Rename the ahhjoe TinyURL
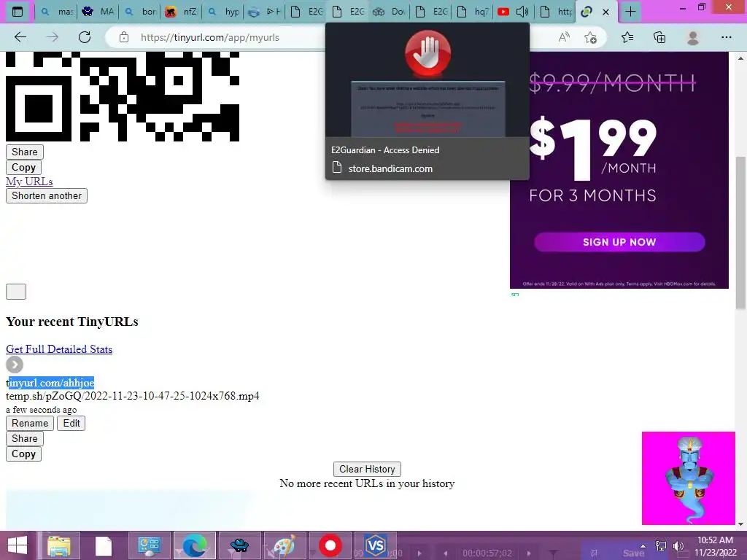747x560 pixels. pos(29,424)
